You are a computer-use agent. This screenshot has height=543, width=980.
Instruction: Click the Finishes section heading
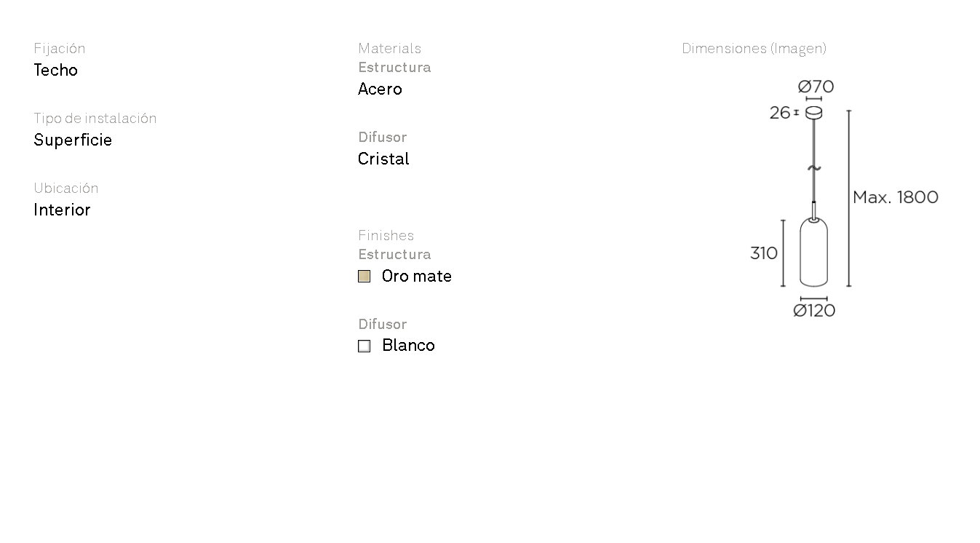[x=386, y=236]
